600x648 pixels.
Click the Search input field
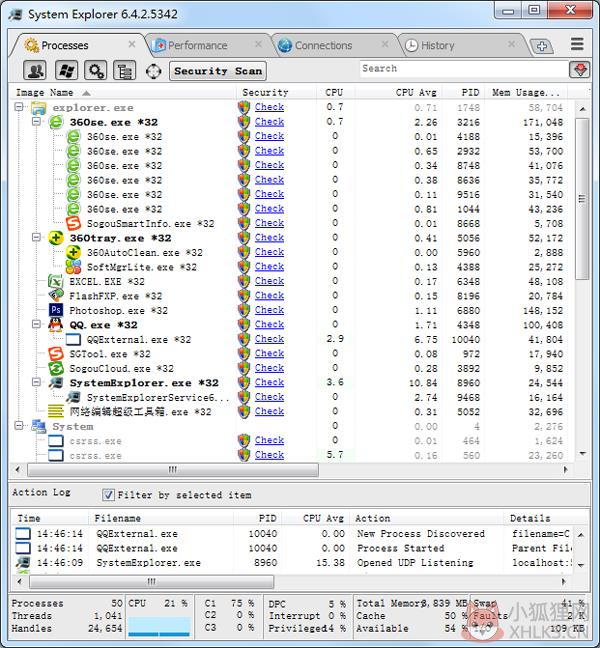point(464,69)
